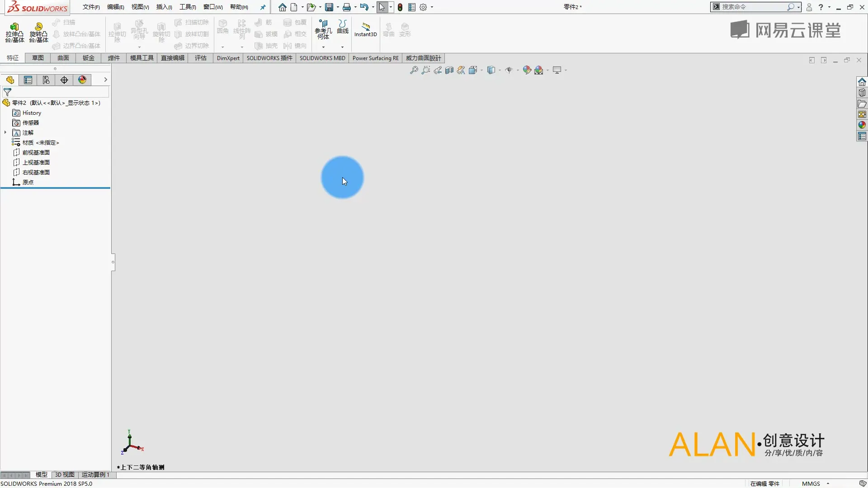Open the ConfigurationManager tab icon
Image resolution: width=868 pixels, height=488 pixels.
coord(46,80)
